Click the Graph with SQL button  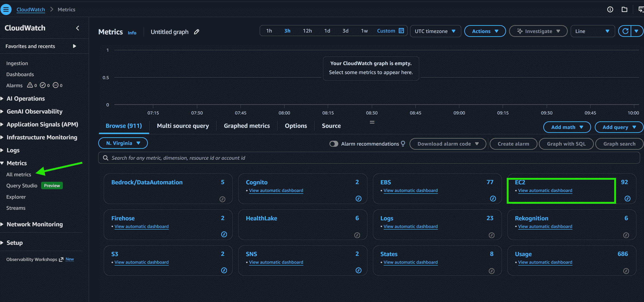point(566,144)
